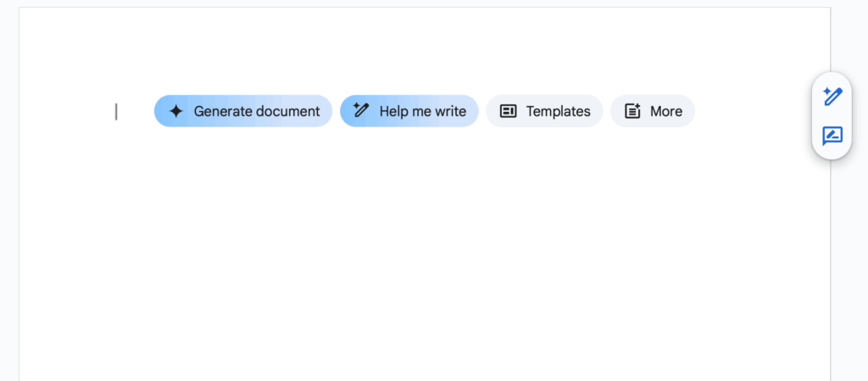Click the floating sparkle pencil icon at right edge
868x381 pixels.
click(832, 97)
